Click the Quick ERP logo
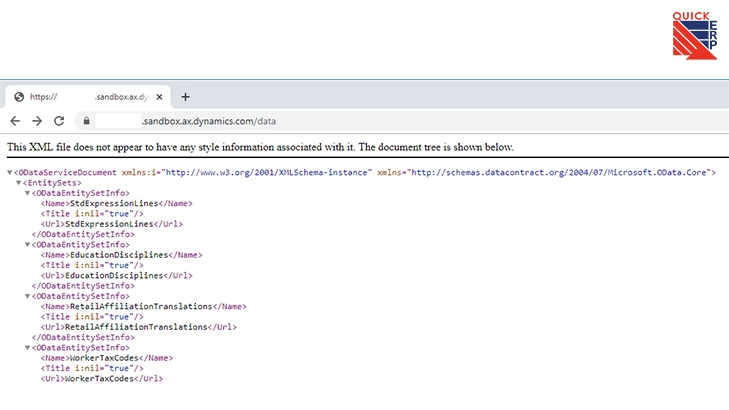 695,36
